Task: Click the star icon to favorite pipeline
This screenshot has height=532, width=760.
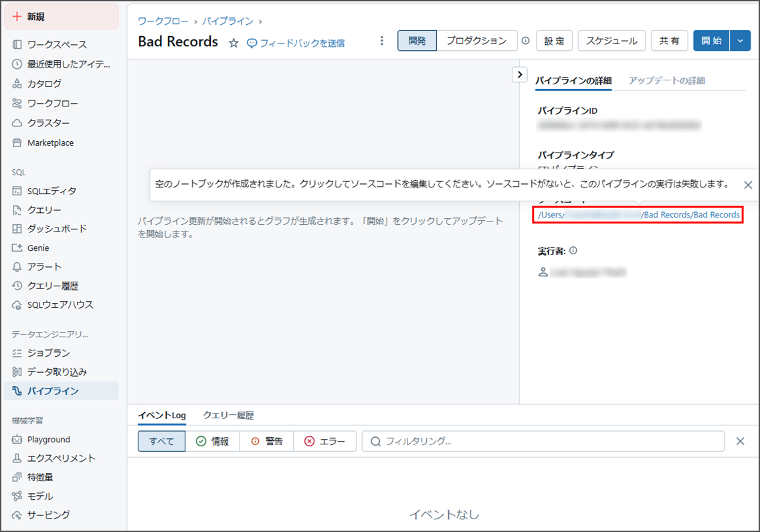Action: pyautogui.click(x=233, y=42)
